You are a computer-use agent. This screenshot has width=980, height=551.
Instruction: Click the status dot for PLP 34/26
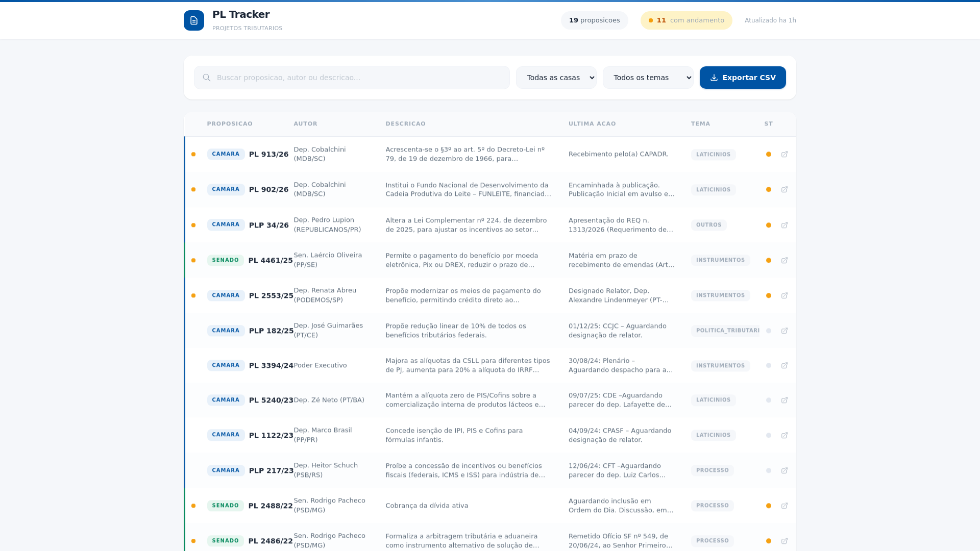(769, 225)
